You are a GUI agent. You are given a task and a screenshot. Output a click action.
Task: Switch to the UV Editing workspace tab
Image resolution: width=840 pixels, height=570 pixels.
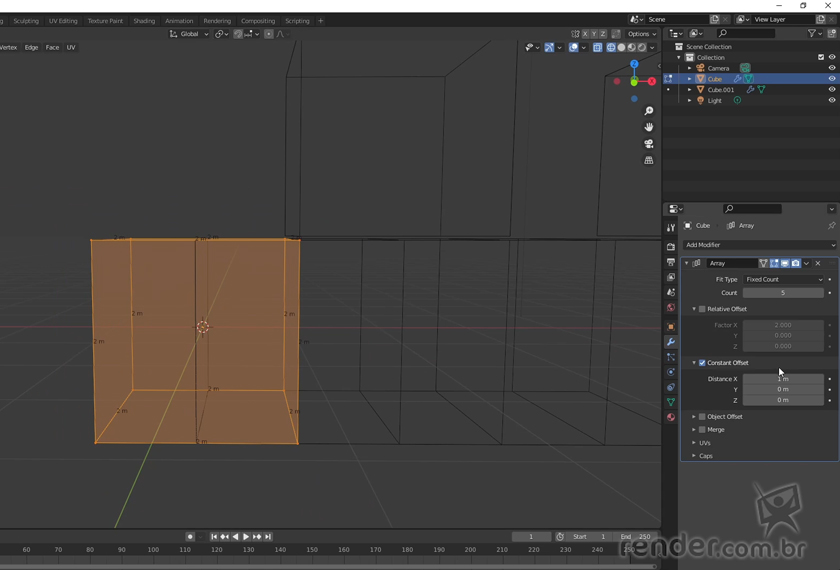(x=63, y=20)
